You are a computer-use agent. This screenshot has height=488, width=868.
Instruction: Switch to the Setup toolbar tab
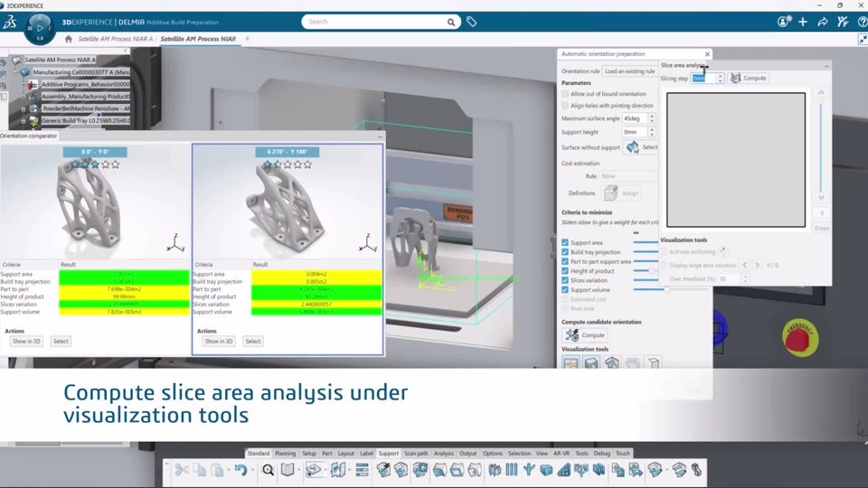309,453
